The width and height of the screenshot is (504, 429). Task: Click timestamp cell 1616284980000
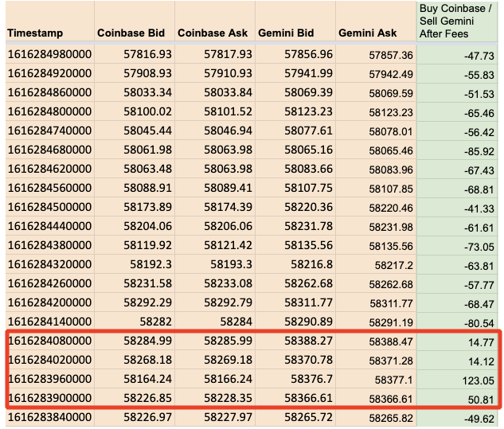pos(49,54)
